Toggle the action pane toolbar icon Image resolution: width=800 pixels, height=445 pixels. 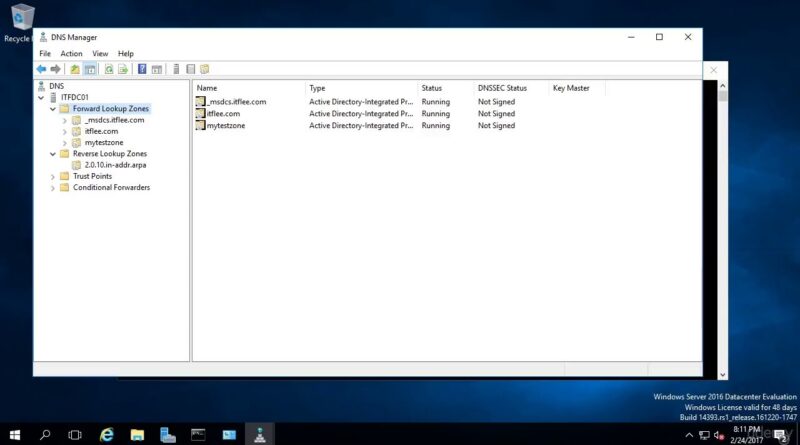tap(157, 69)
